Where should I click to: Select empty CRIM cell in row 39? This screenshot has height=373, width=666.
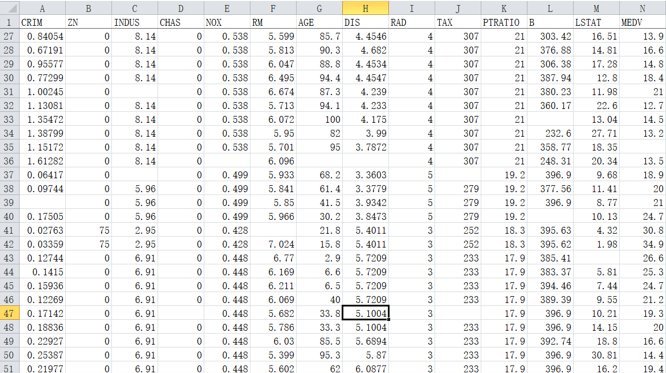tap(42, 203)
